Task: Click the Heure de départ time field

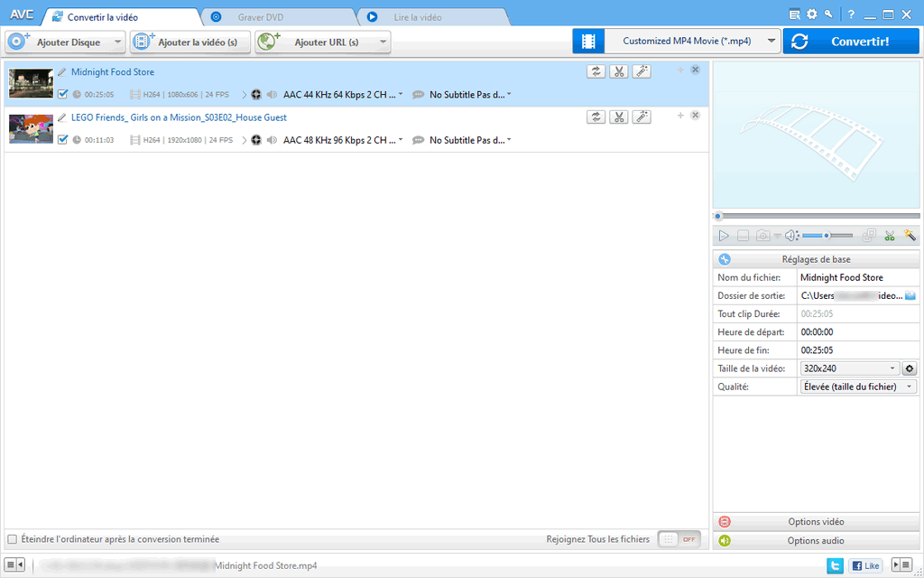Action: pyautogui.click(x=858, y=332)
